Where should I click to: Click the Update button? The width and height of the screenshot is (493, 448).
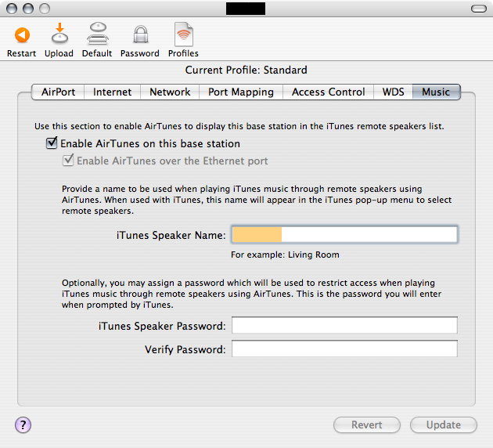tap(444, 425)
